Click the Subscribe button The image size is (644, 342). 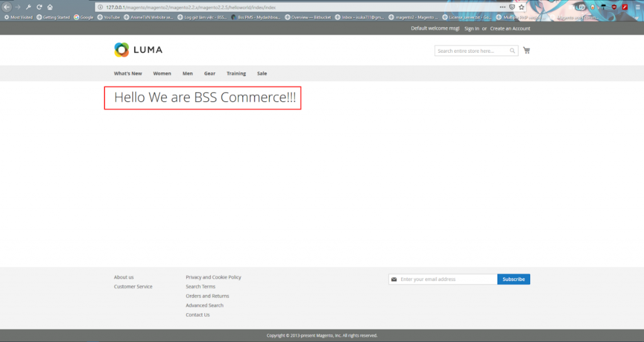coord(513,279)
